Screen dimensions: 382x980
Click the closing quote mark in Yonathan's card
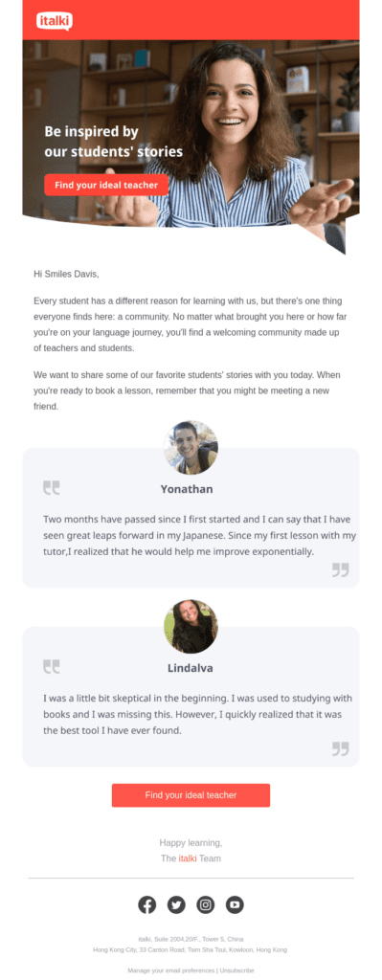341,569
